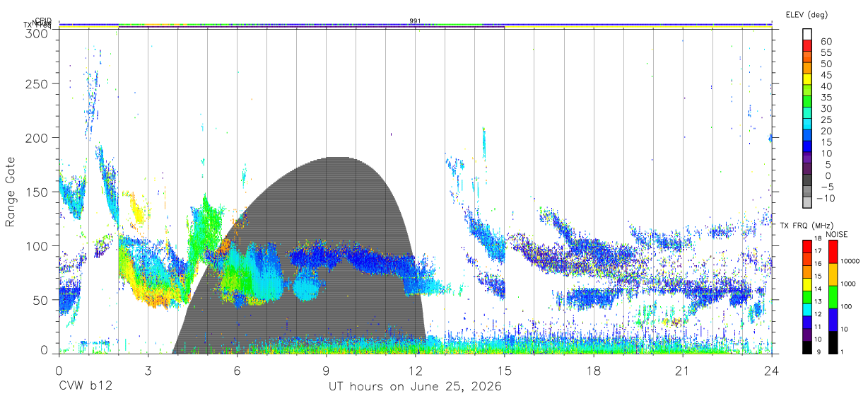The image size is (868, 401).
Task: Click the 'UT hours on June 25, 2026' axis title
Action: (x=416, y=387)
